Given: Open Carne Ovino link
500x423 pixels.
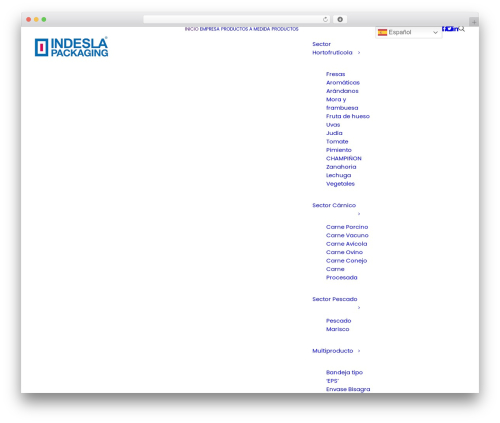Looking at the screenshot, I should click(344, 252).
